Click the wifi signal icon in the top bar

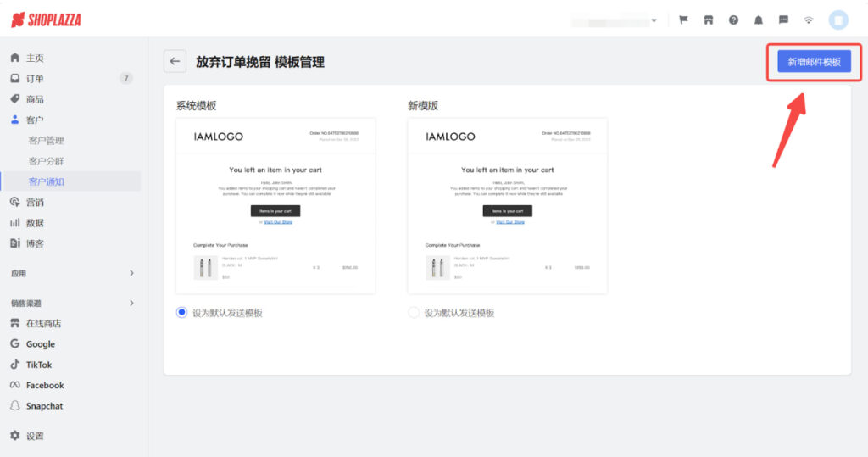coord(809,20)
